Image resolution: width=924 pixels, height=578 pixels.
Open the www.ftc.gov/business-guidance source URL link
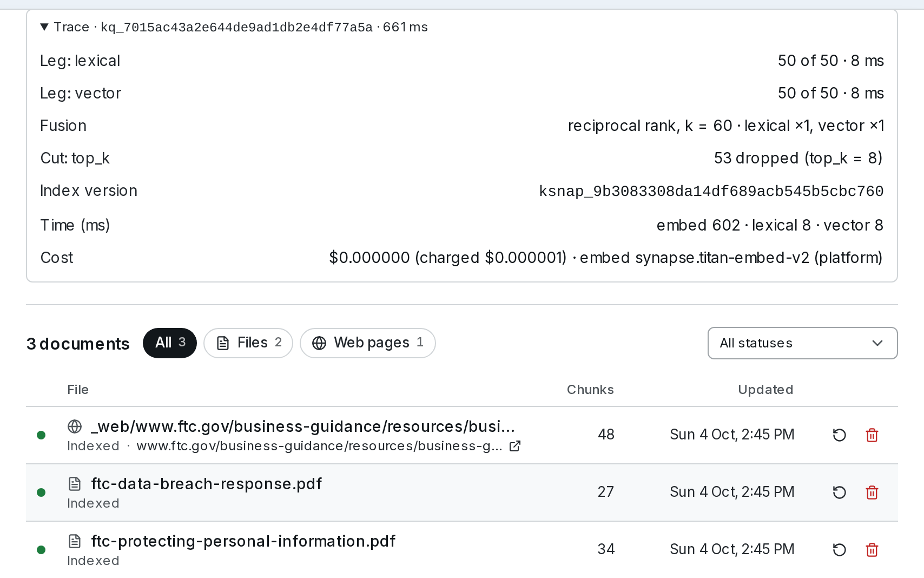pos(319,446)
